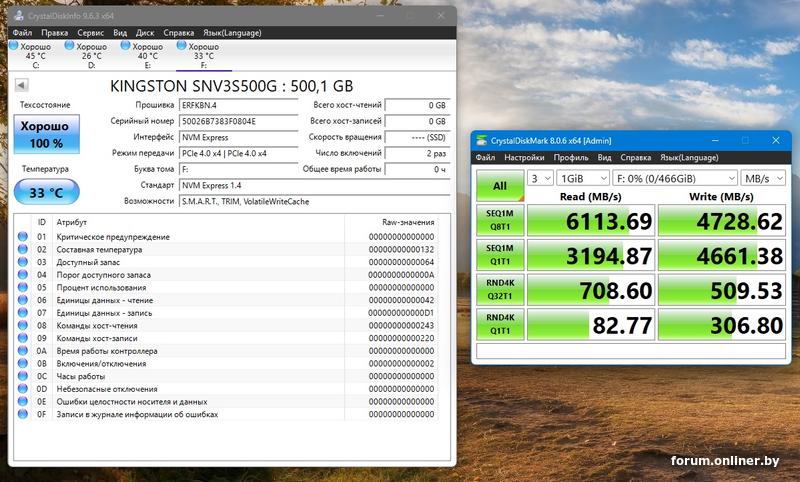Click status orb for attribute 04
Viewport: 800px width, 482px height.
click(22, 274)
